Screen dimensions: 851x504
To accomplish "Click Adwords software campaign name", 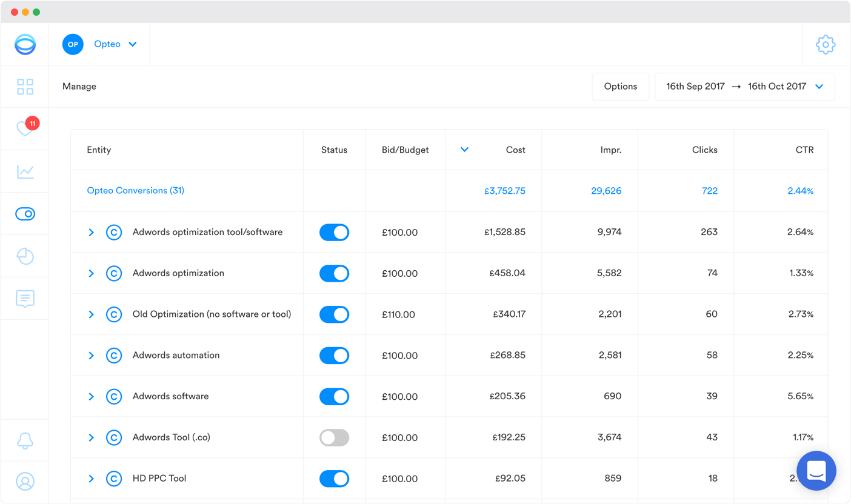I will tap(171, 397).
